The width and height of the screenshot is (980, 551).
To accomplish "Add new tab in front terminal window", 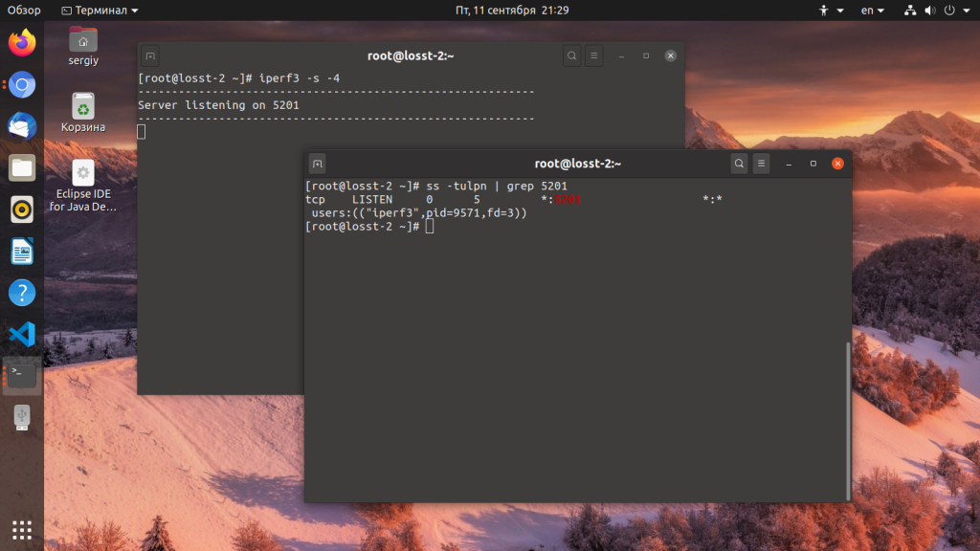I will (x=318, y=164).
